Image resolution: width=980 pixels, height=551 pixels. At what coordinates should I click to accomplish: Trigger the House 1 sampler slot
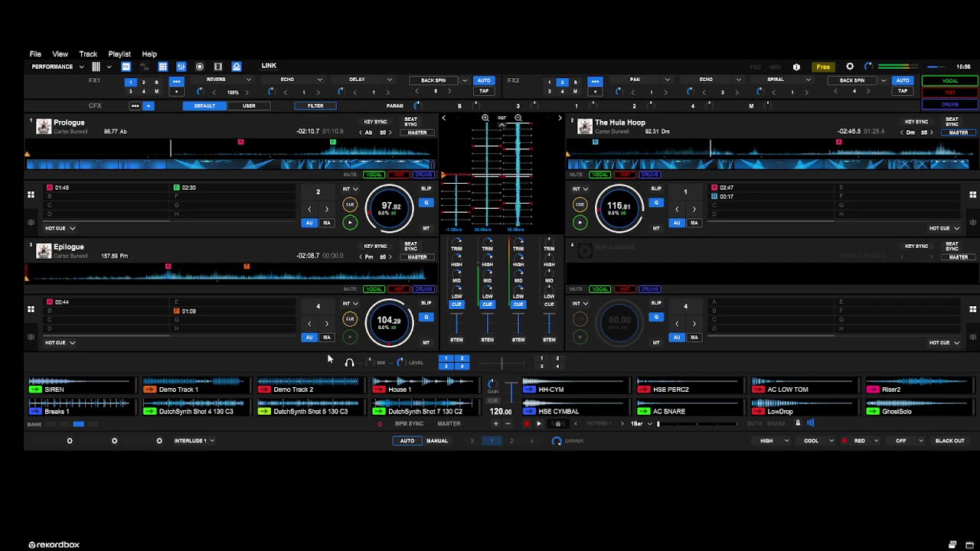pos(379,390)
